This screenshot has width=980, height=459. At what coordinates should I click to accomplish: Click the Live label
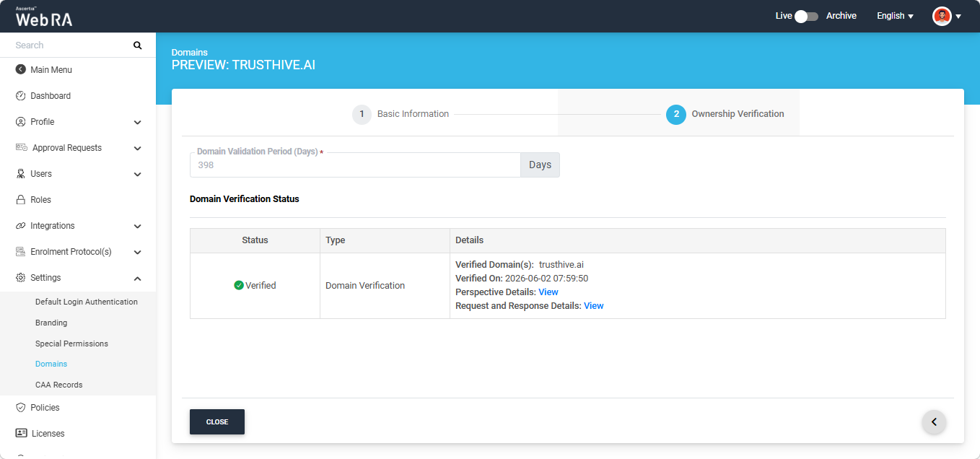click(x=784, y=16)
